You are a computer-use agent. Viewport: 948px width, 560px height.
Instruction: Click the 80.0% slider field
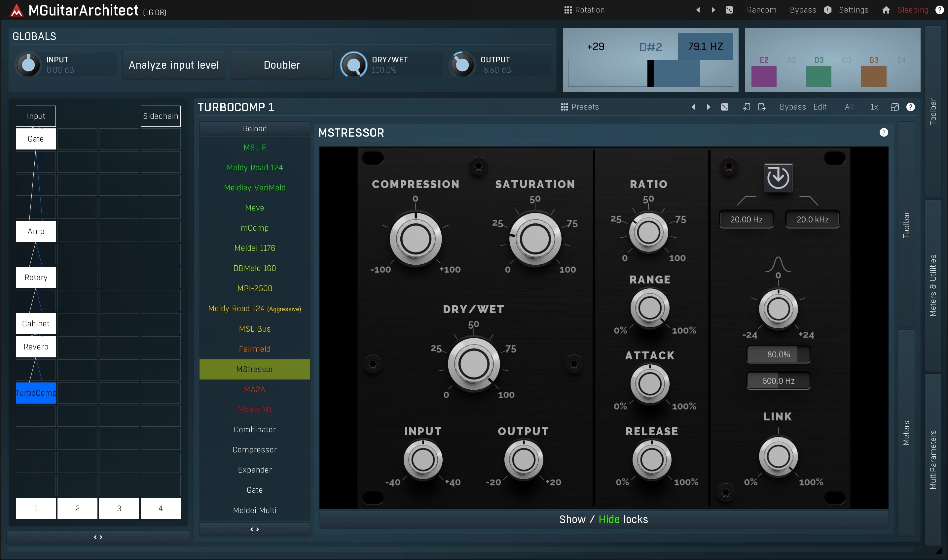click(x=778, y=354)
